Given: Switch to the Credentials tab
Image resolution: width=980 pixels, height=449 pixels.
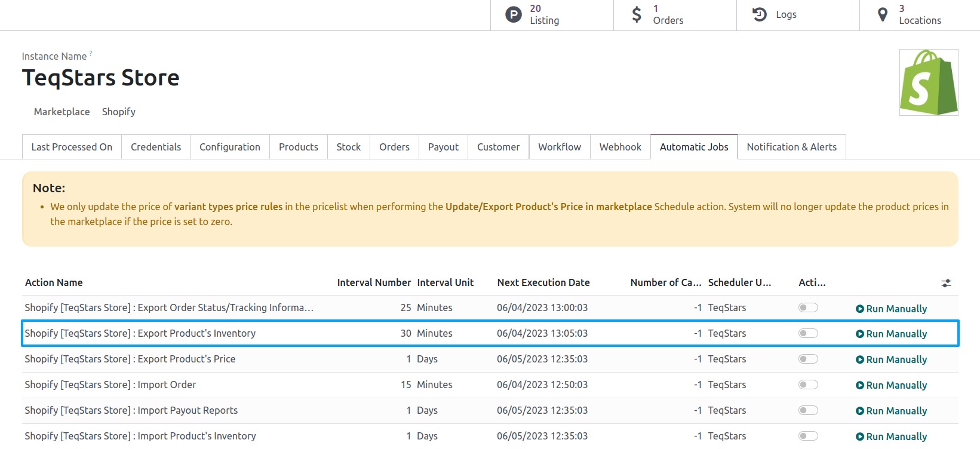Looking at the screenshot, I should coord(156,147).
